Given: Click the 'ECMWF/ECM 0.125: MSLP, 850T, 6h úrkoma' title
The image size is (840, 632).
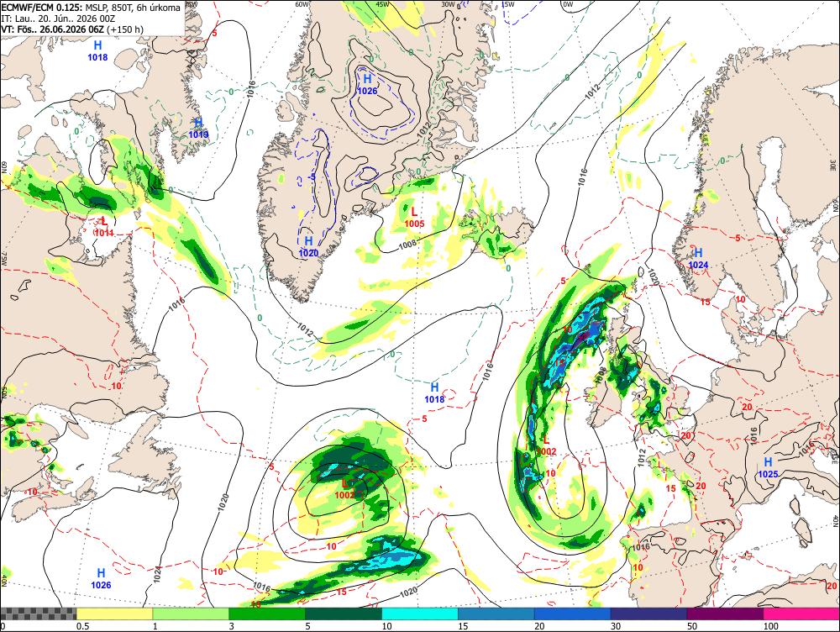Looking at the screenshot, I should pos(91,8).
